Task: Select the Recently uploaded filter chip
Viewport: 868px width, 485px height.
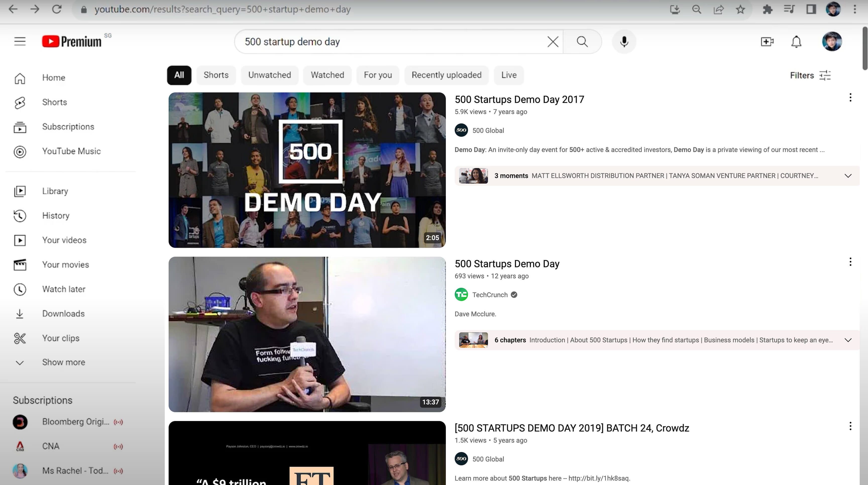Action: 446,75
